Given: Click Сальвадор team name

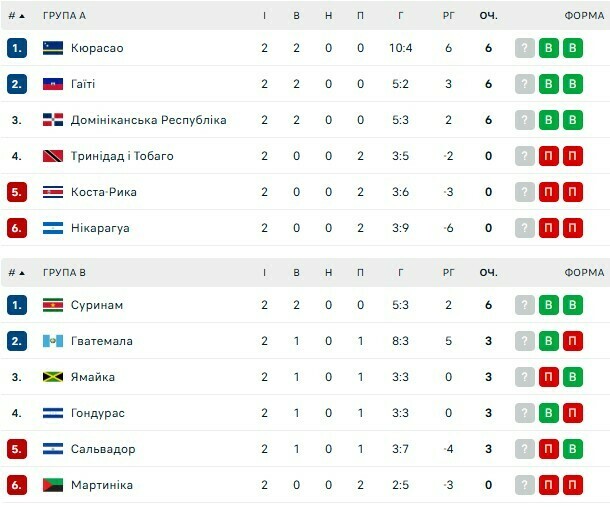Looking at the screenshot, I should (103, 449).
